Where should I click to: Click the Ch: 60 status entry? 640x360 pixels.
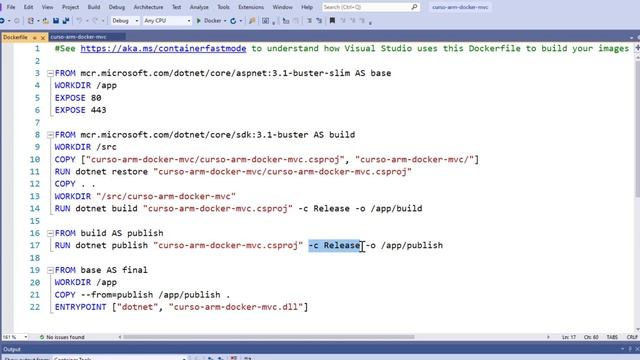click(x=591, y=337)
